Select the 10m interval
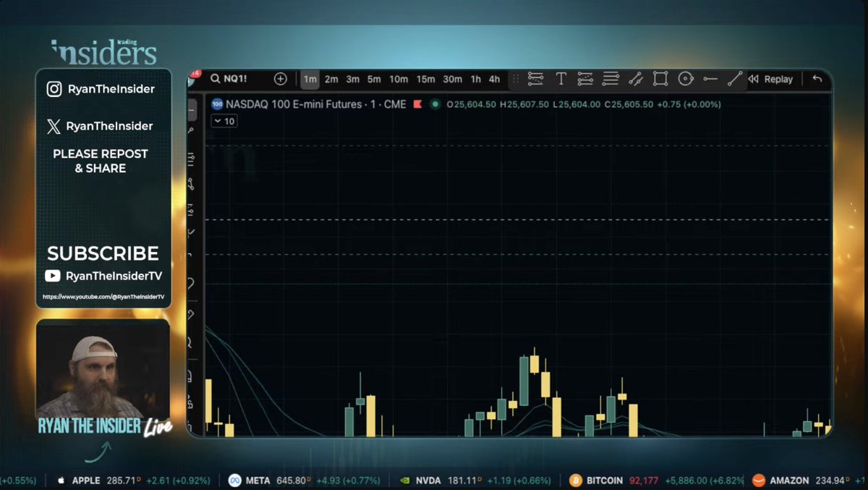Image resolution: width=868 pixels, height=490 pixels. coord(399,79)
